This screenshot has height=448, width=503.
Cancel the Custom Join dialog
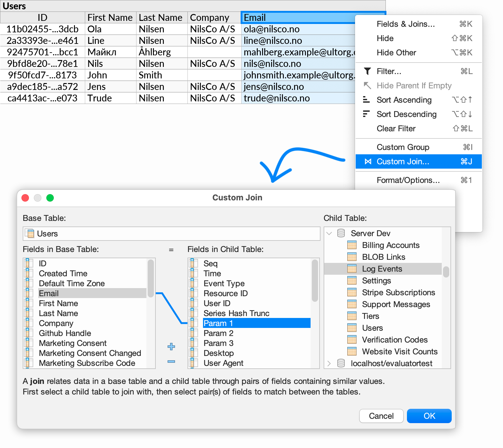(x=381, y=416)
